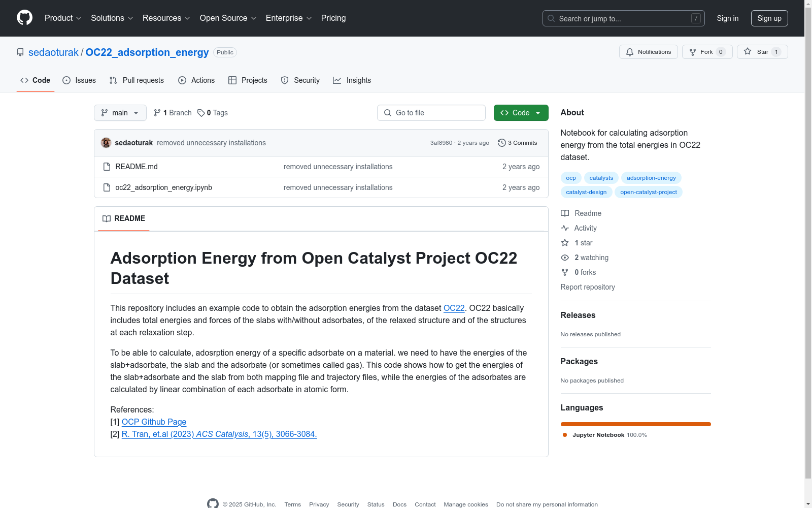The image size is (812, 508).
Task: Click the tag icon beside 0 Tags
Action: coord(201,113)
